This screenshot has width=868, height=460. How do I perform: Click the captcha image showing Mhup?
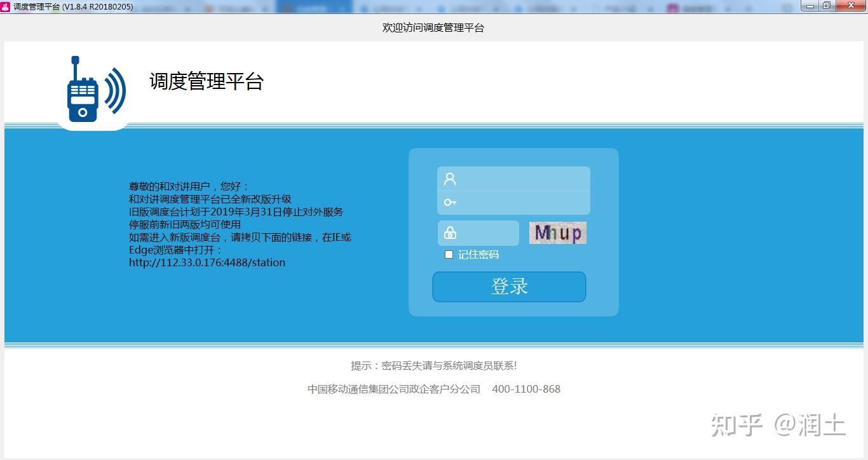[x=557, y=233]
